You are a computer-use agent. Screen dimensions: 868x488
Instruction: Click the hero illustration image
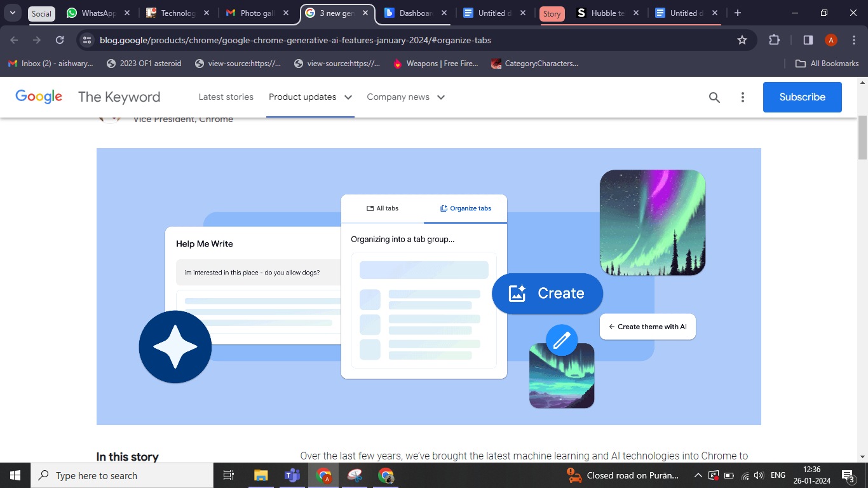429,287
